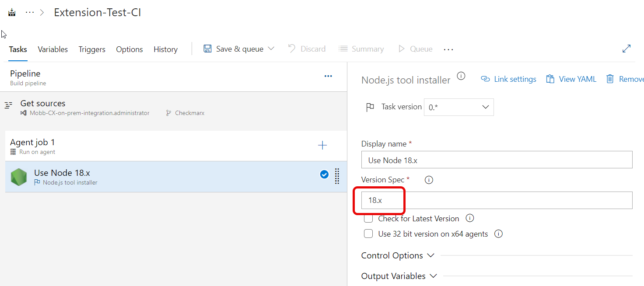
Task: Click the Version Spec info icon
Action: (x=429, y=180)
